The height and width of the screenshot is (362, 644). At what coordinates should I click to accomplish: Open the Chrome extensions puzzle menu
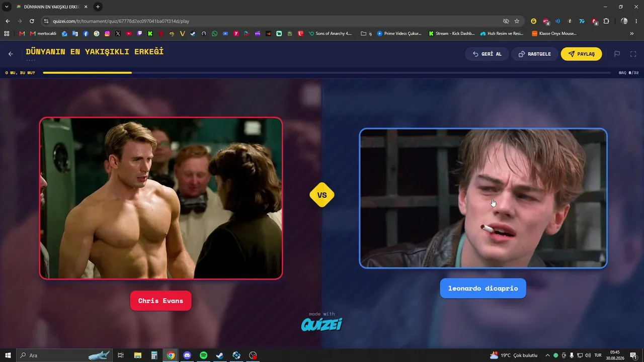pyautogui.click(x=606, y=21)
